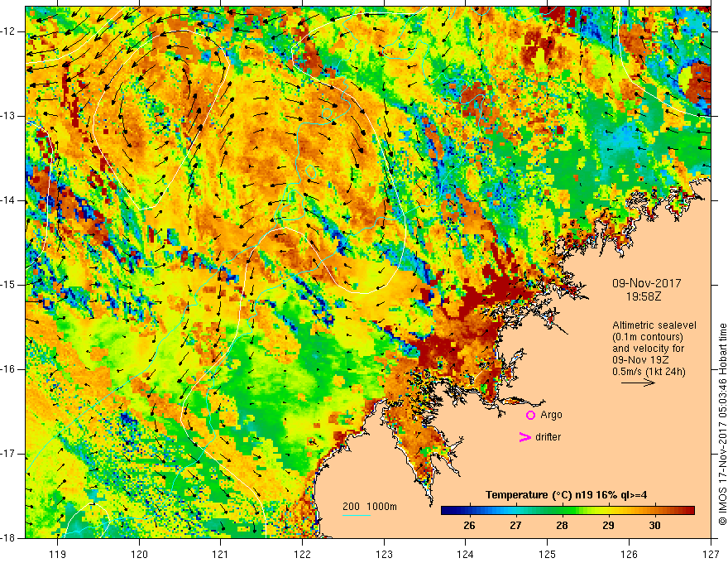Click the longitude axis label 123
This screenshot has height=563, width=728.
(384, 554)
